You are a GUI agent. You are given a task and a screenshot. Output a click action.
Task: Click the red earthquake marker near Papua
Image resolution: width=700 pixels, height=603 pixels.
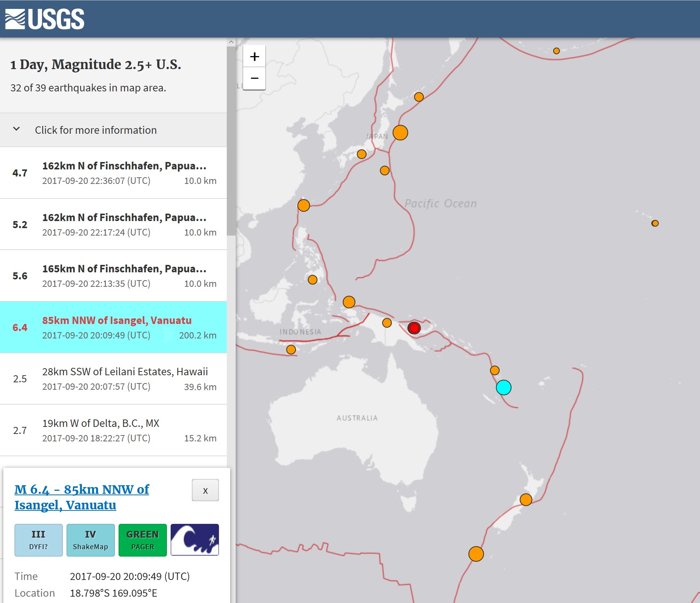pos(414,328)
